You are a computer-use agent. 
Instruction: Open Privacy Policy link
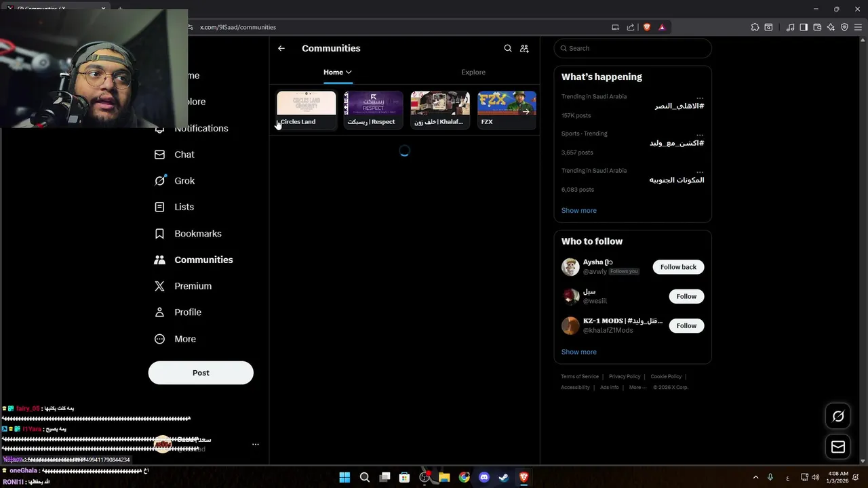tap(625, 377)
